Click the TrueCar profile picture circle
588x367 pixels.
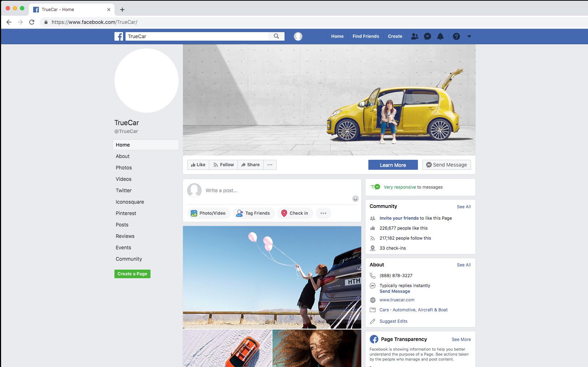pyautogui.click(x=147, y=81)
